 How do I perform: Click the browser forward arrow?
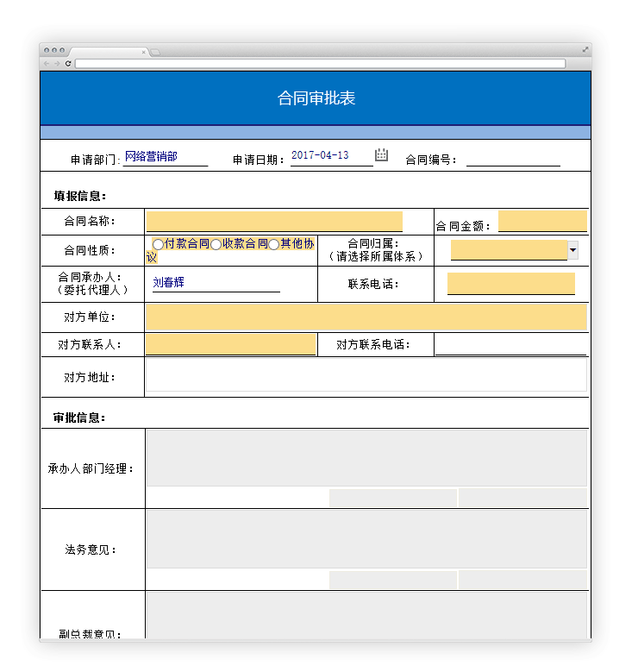pos(57,64)
